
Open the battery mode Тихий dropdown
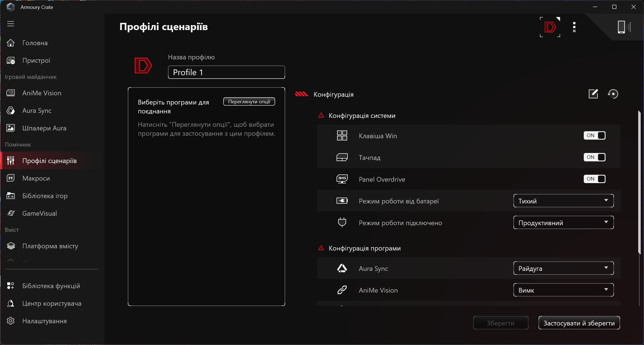563,201
